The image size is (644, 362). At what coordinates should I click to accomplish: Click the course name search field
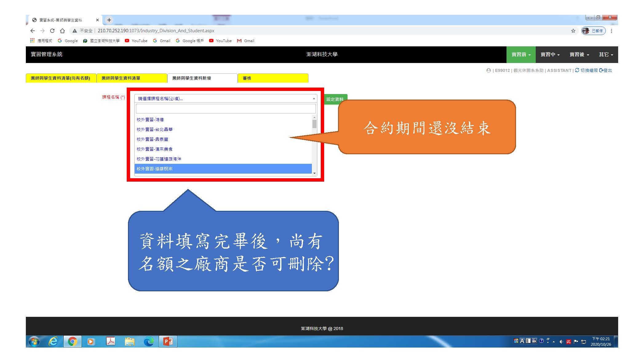click(x=226, y=108)
